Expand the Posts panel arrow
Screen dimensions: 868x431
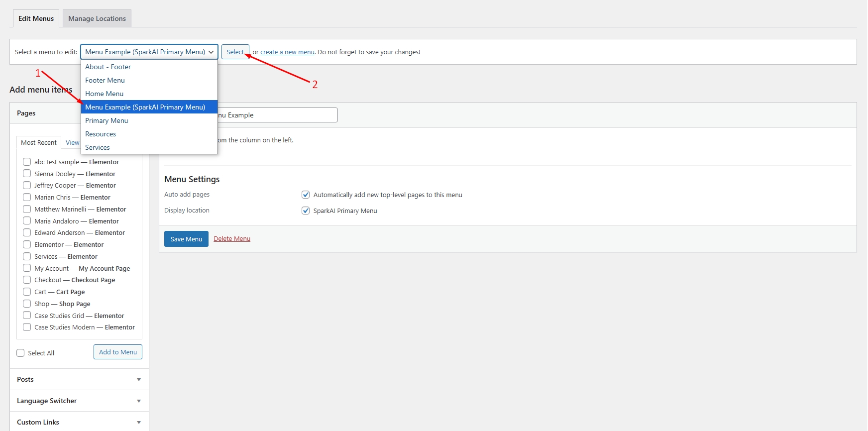(139, 380)
